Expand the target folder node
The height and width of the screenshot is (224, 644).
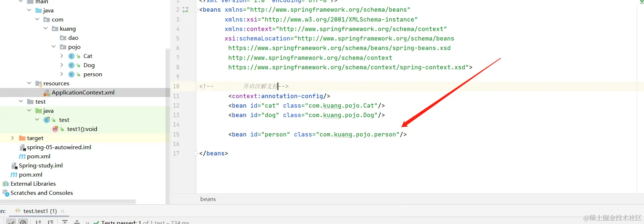pos(13,138)
